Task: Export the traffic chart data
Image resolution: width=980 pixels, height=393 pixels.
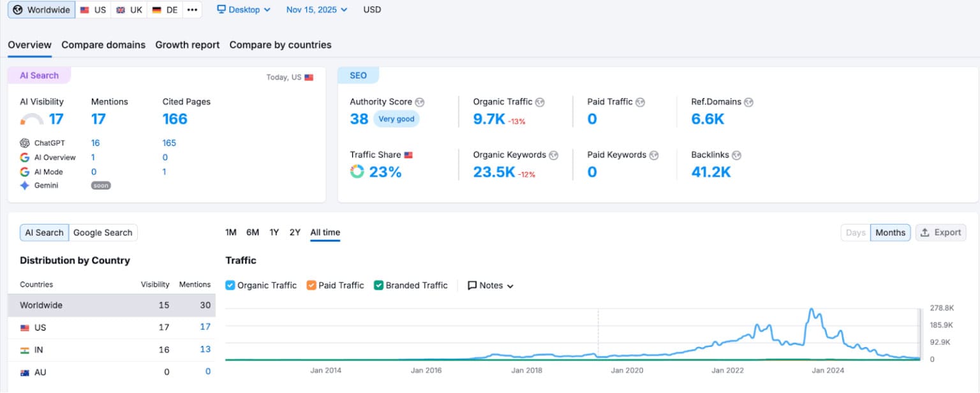Action: (940, 232)
